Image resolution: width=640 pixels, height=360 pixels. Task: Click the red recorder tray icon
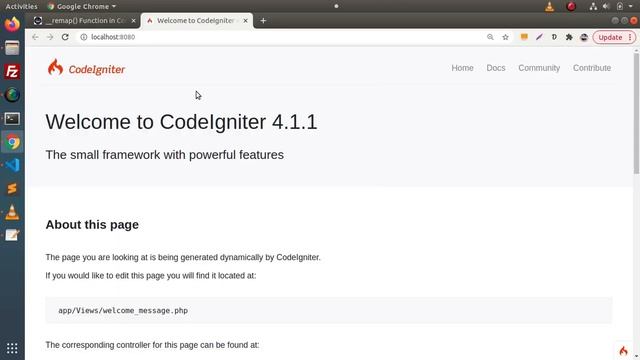tap(571, 6)
